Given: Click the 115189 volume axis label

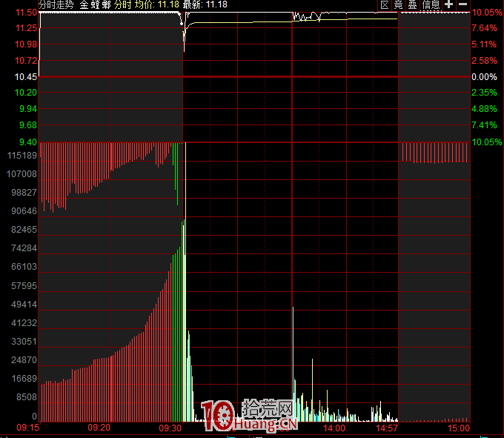Looking at the screenshot, I should click(21, 156).
